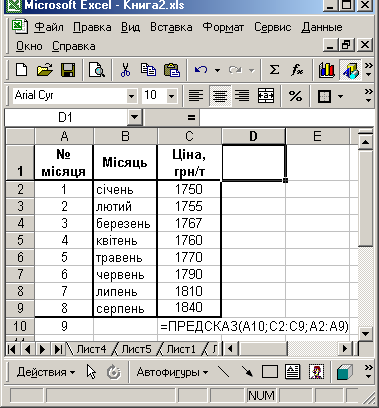Copy selection with the Copy icon

coord(148,70)
